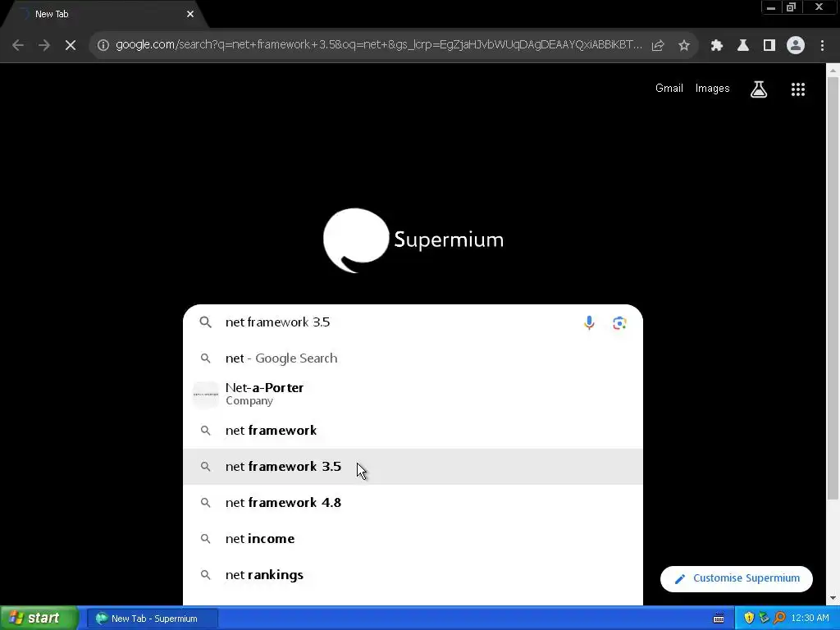Open the Gmail link
Image resolution: width=840 pixels, height=630 pixels.
pyautogui.click(x=669, y=89)
